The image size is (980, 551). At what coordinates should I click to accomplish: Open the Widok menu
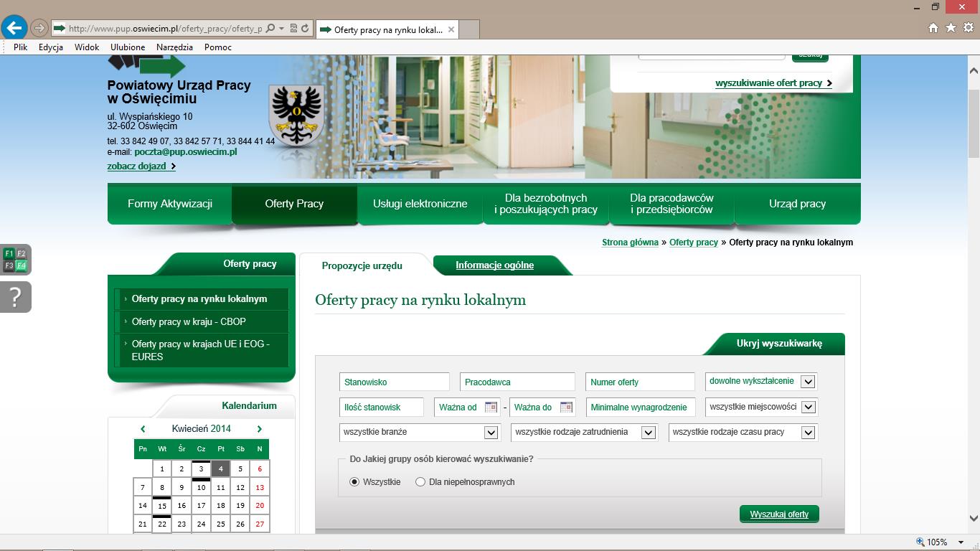tap(87, 47)
